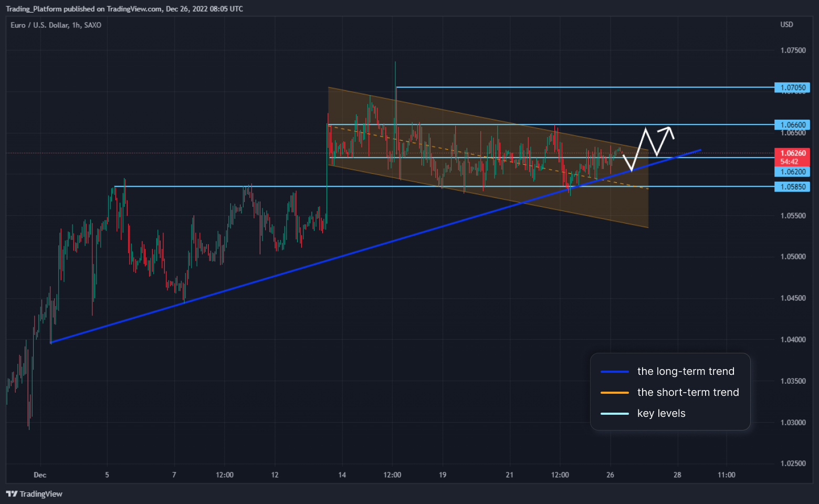This screenshot has width=819, height=504.
Task: Click the light blue legend line swatch
Action: pyautogui.click(x=615, y=414)
